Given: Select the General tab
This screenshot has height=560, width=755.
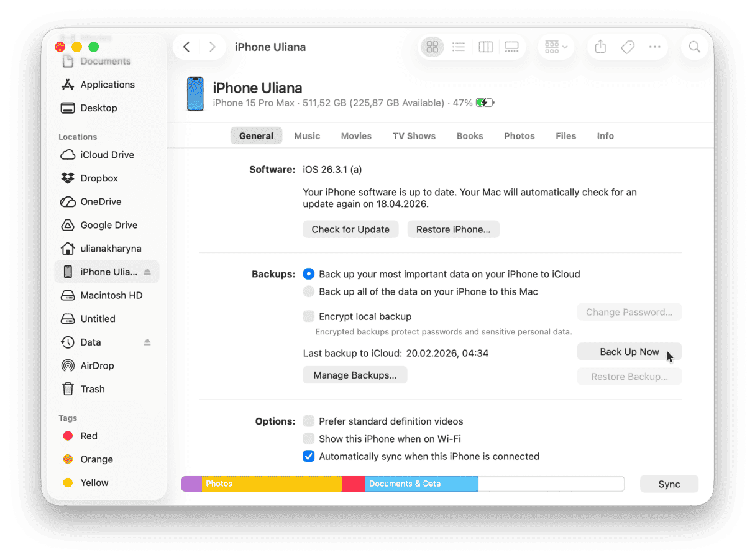Looking at the screenshot, I should [x=256, y=136].
